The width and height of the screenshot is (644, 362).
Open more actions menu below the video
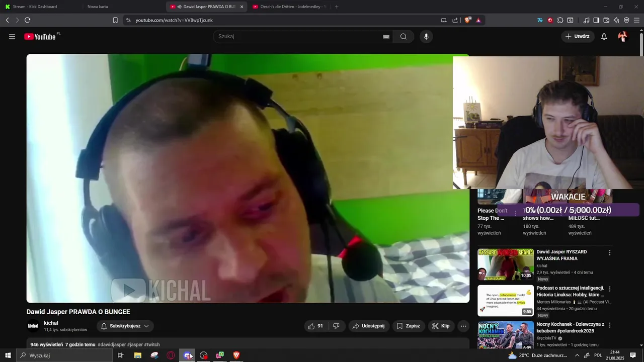click(463, 326)
